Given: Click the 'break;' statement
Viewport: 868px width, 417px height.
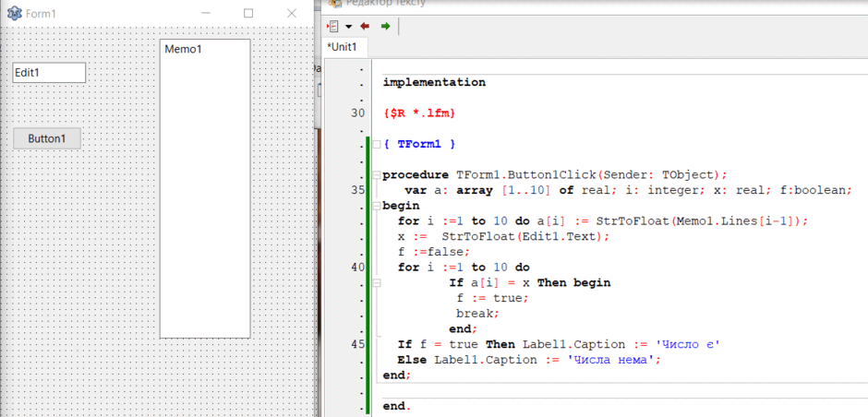Looking at the screenshot, I should 477,314.
